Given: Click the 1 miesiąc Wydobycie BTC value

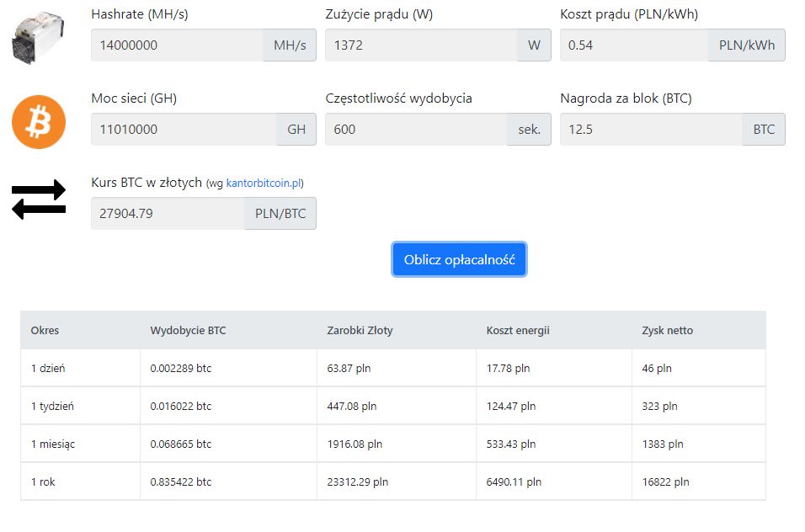Looking at the screenshot, I should pyautogui.click(x=181, y=444).
